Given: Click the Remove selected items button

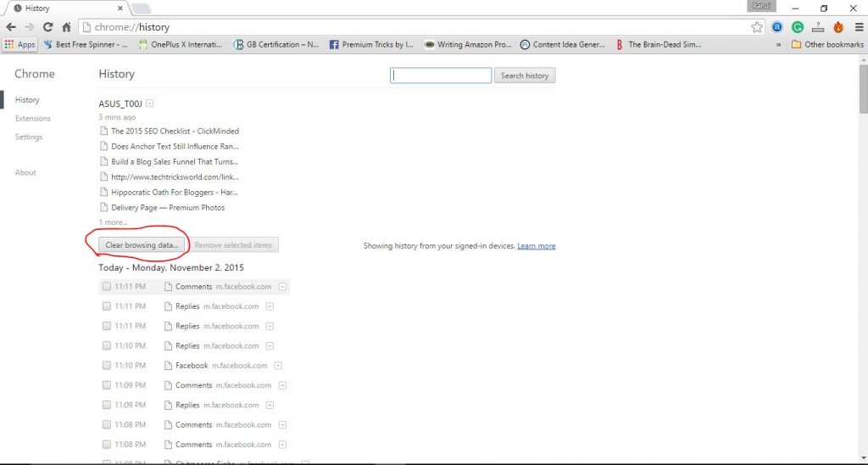Looking at the screenshot, I should 233,245.
